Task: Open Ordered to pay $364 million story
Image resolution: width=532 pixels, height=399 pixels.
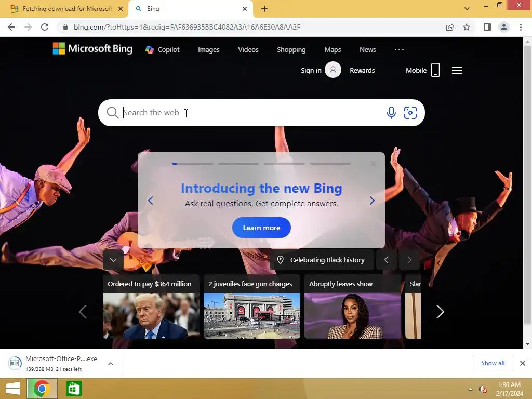Action: tap(151, 307)
